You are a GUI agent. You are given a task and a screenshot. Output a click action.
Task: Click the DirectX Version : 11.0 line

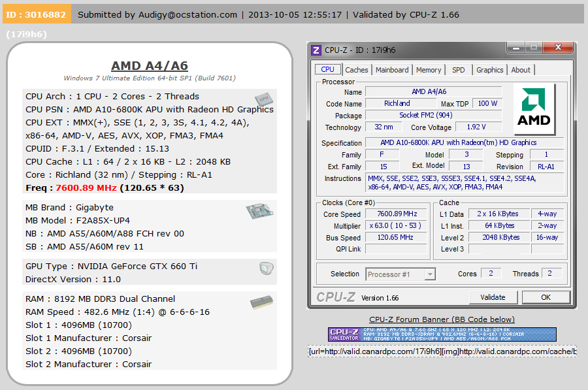point(73,280)
